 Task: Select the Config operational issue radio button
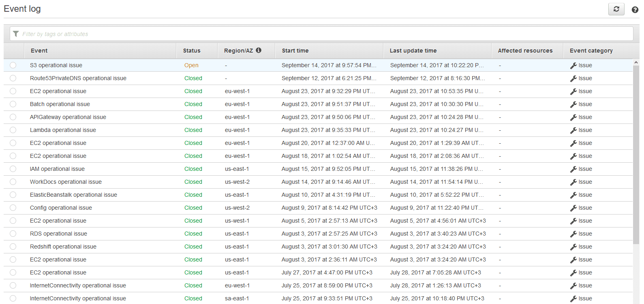(13, 208)
